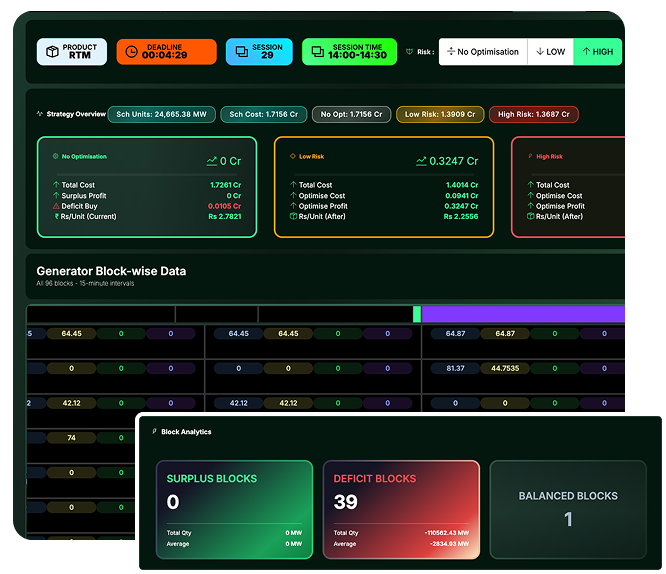Click the 1.4014 Cr Low Risk total cost
This screenshot has width=666, height=574.
coord(462,185)
